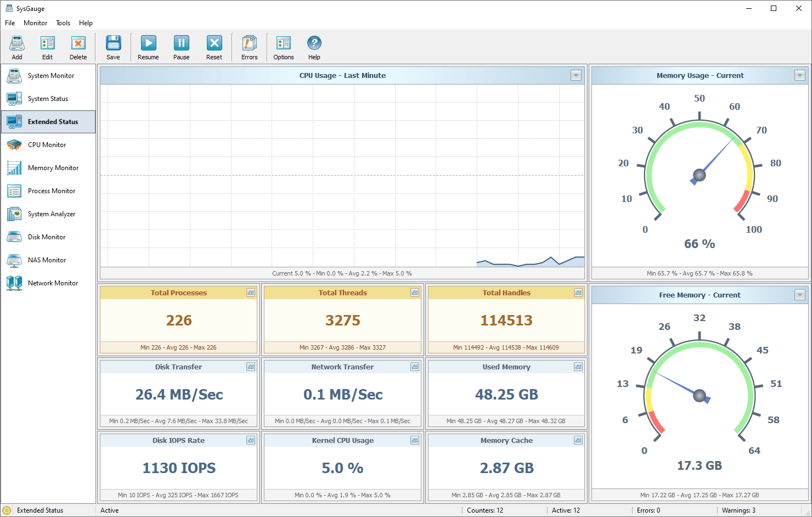This screenshot has width=812, height=517.
Task: Open the Tools menu
Action: click(x=63, y=23)
